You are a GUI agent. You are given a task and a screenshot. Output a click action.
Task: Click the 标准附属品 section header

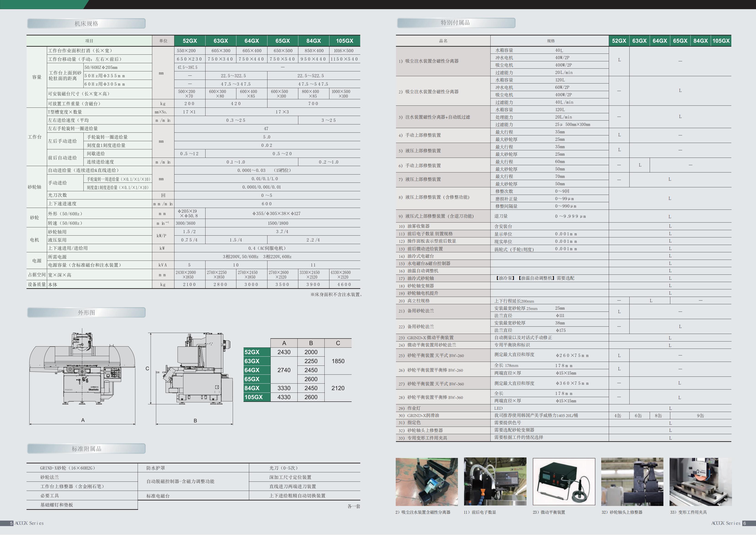point(86,449)
